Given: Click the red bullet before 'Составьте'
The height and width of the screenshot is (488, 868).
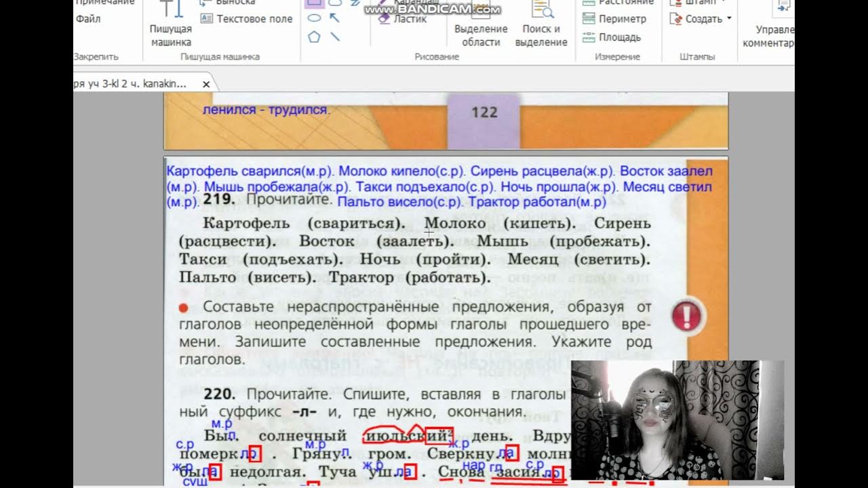Looking at the screenshot, I should 183,308.
